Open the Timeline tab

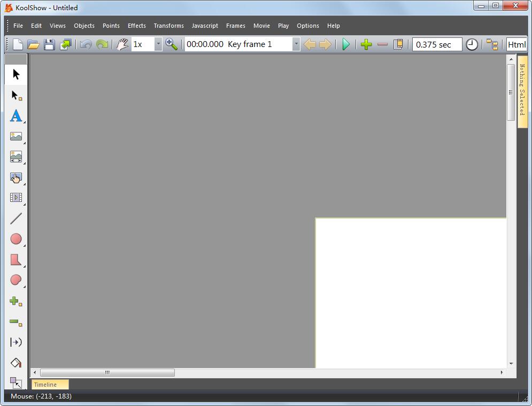pos(50,385)
